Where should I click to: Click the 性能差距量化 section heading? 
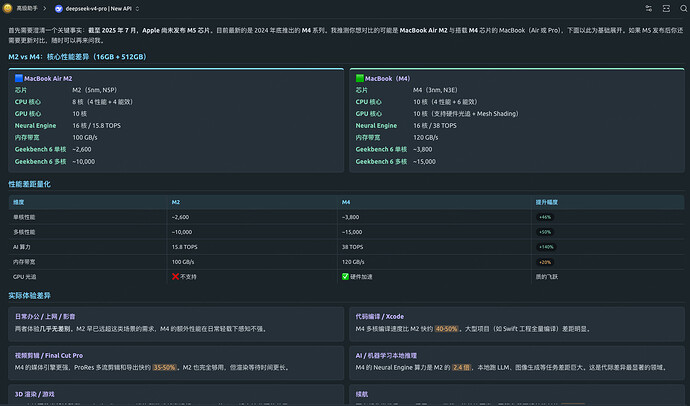pyautogui.click(x=29, y=184)
